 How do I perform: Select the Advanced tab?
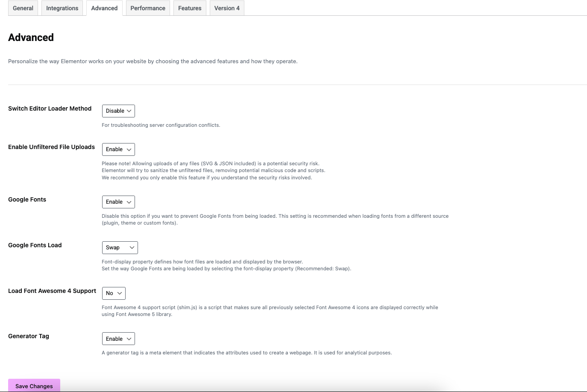[104, 8]
